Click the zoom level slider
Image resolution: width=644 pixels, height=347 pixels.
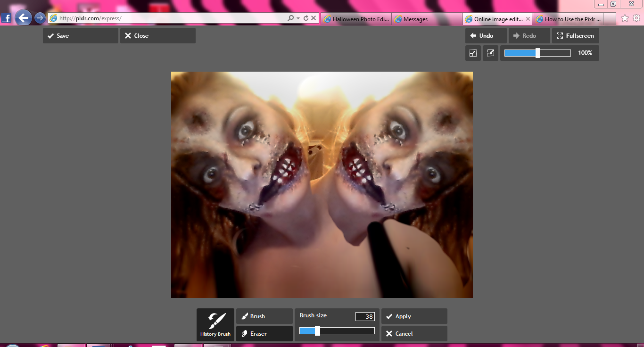[537, 53]
